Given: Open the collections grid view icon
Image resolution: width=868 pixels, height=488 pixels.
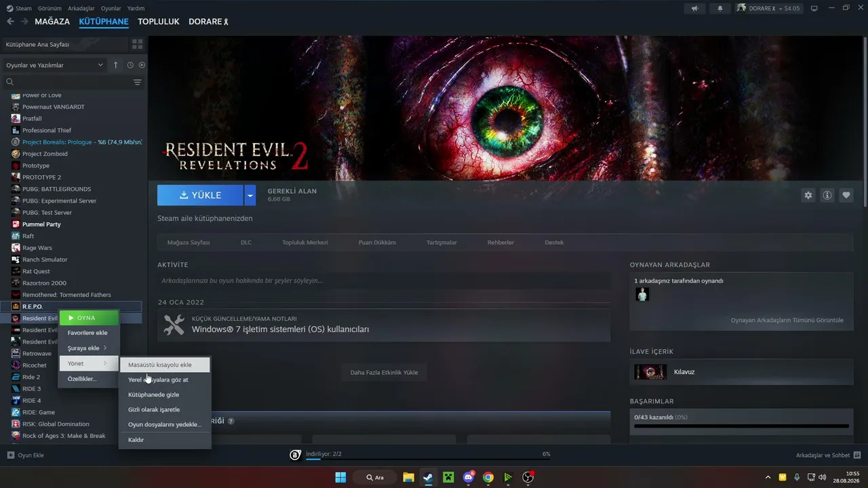Looking at the screenshot, I should 138,44.
